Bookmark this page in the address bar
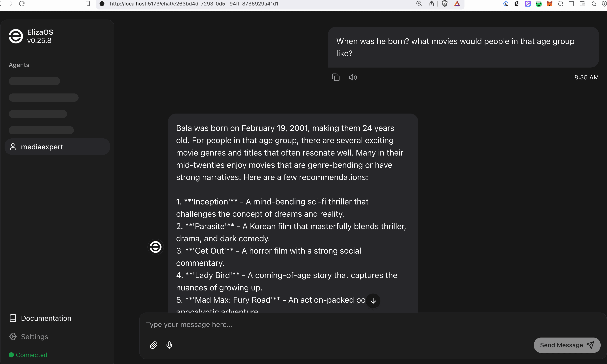This screenshot has width=607, height=364. [88, 4]
